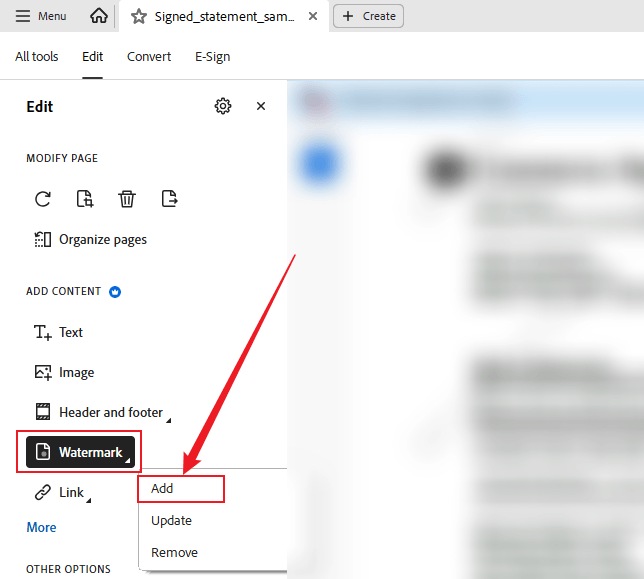Image resolution: width=644 pixels, height=579 pixels.
Task: Star the Signed_statement document tab
Action: 139,16
